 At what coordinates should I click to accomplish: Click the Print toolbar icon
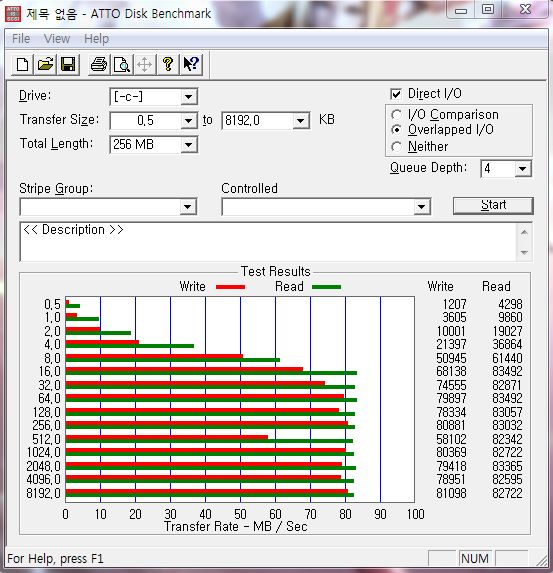click(x=99, y=65)
